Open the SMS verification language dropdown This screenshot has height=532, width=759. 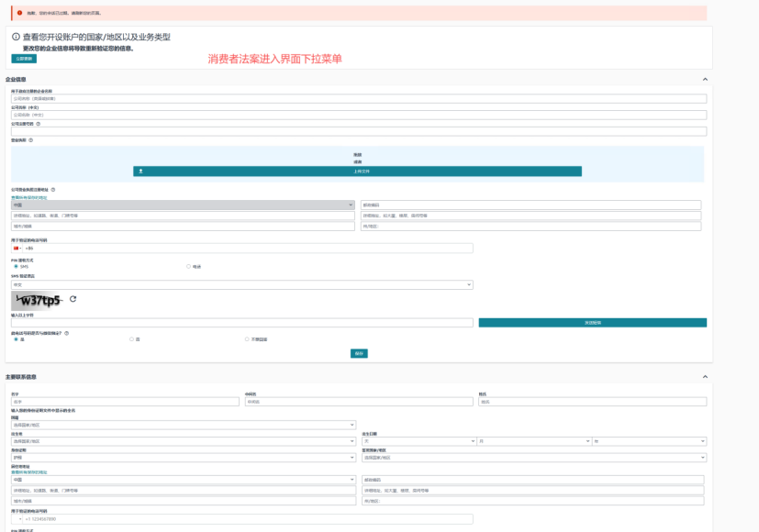click(242, 285)
